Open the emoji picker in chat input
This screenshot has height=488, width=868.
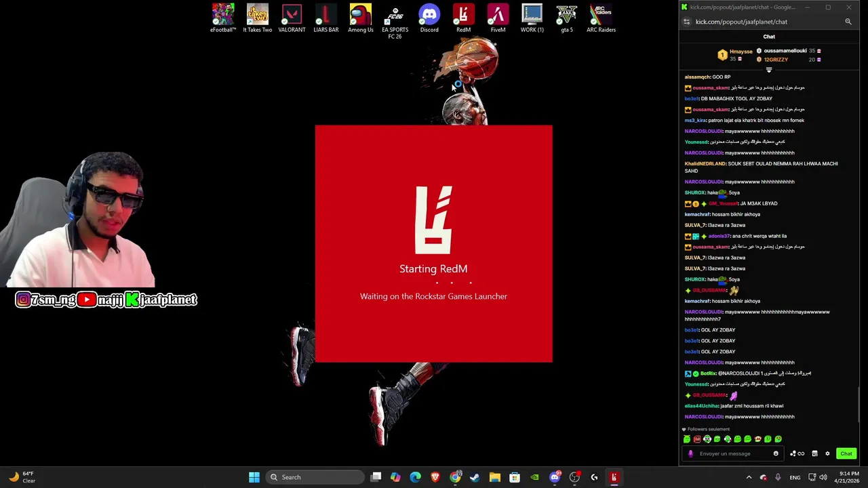coord(776,453)
